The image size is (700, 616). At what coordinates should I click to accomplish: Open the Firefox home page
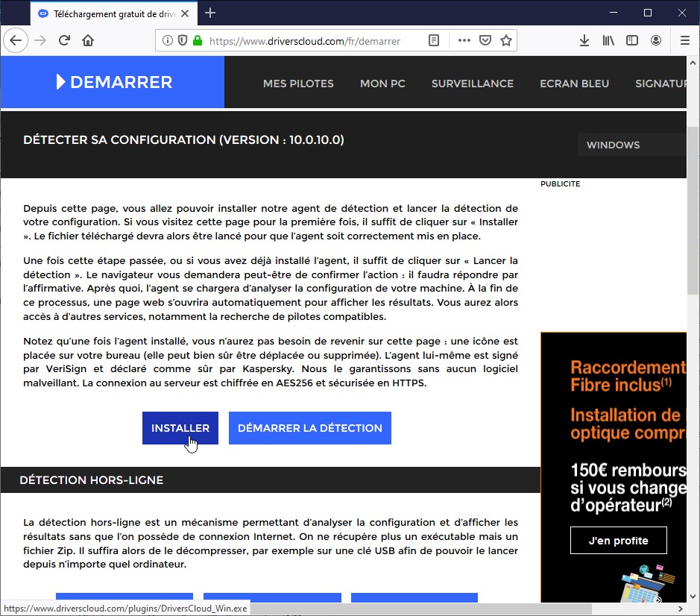88,41
